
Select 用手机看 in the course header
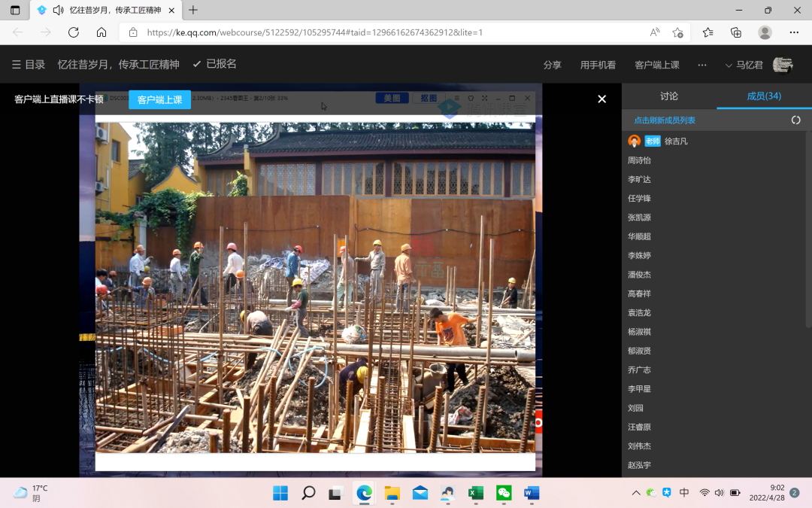(x=598, y=65)
